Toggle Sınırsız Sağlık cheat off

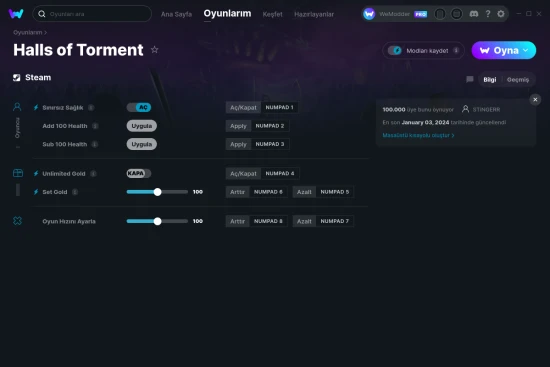pyautogui.click(x=139, y=107)
